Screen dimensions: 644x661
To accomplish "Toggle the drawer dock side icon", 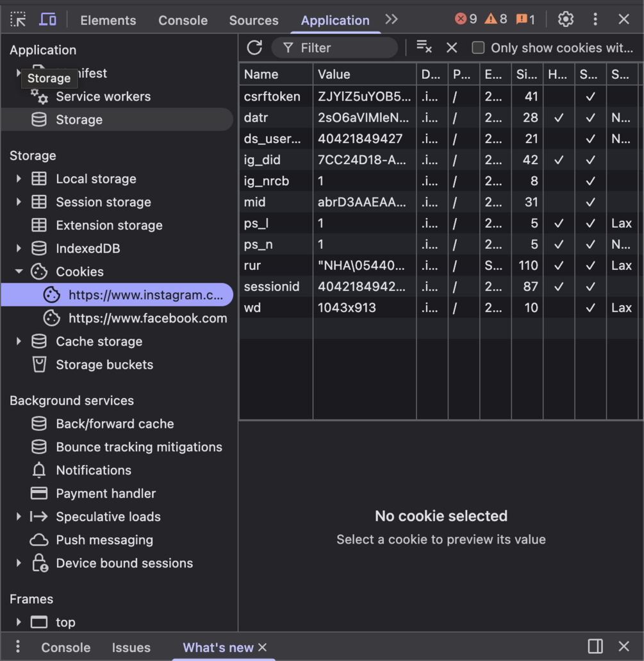I will [595, 646].
